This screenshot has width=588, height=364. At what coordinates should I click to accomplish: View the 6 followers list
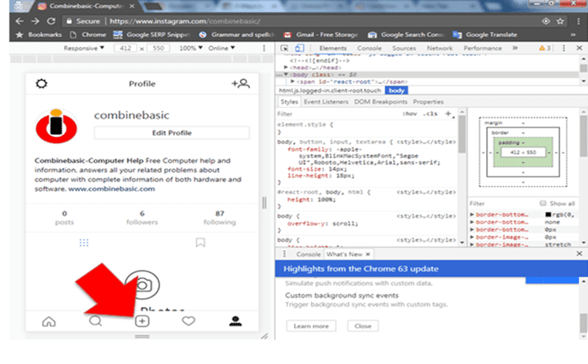[x=142, y=217]
